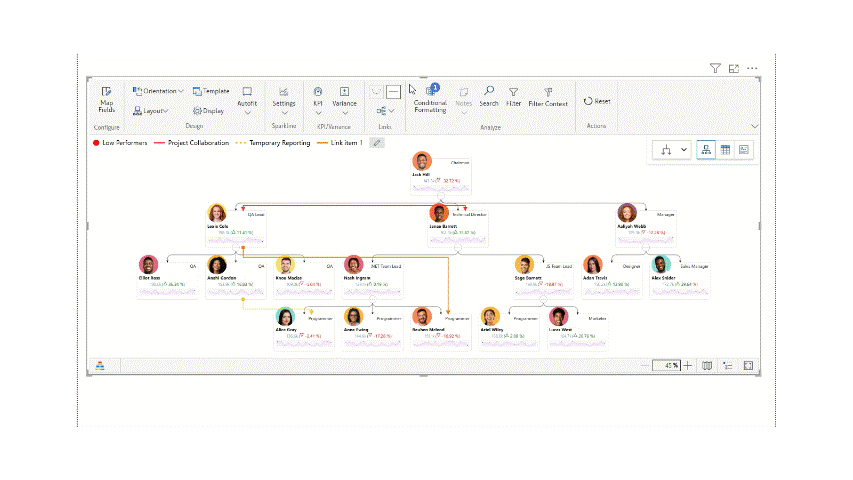Open the Variance dropdown menu

click(x=344, y=103)
